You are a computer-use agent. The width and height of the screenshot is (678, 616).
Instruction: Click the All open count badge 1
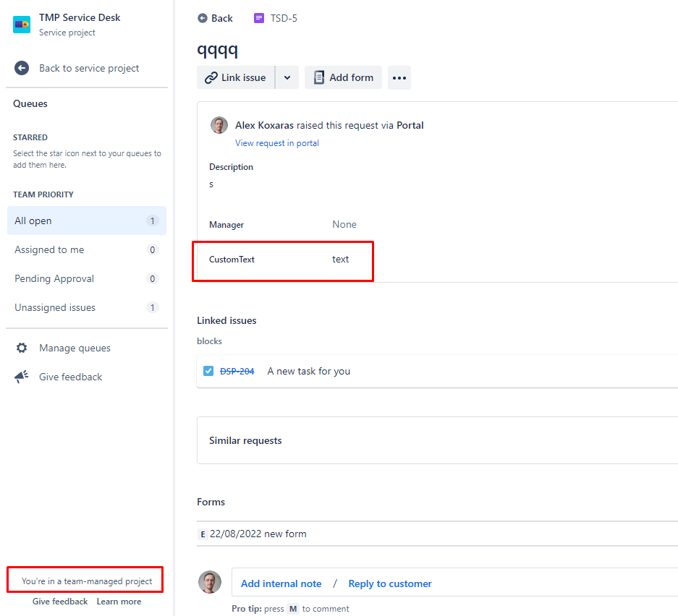[x=152, y=221]
